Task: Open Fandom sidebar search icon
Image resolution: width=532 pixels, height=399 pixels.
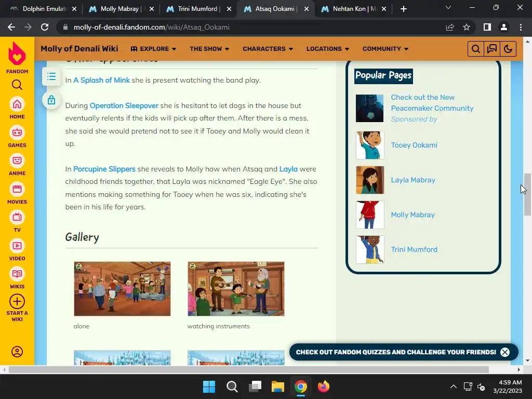Action: pyautogui.click(x=17, y=85)
